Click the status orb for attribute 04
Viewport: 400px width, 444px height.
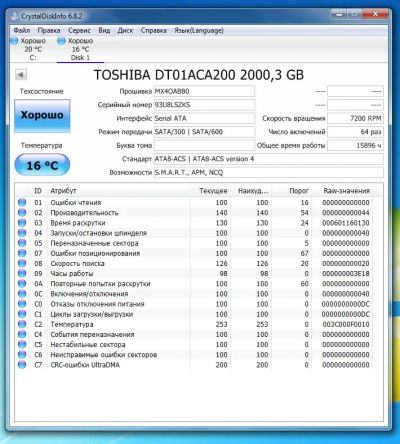point(22,233)
